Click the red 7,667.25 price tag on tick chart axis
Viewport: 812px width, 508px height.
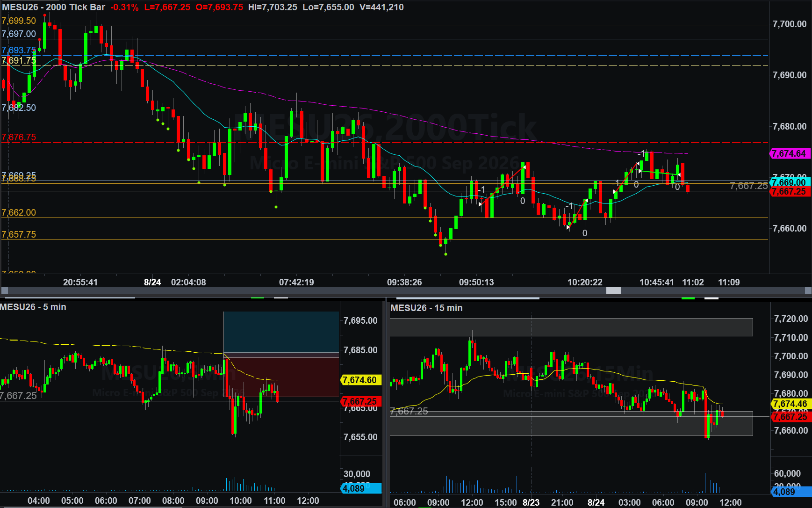(790, 191)
